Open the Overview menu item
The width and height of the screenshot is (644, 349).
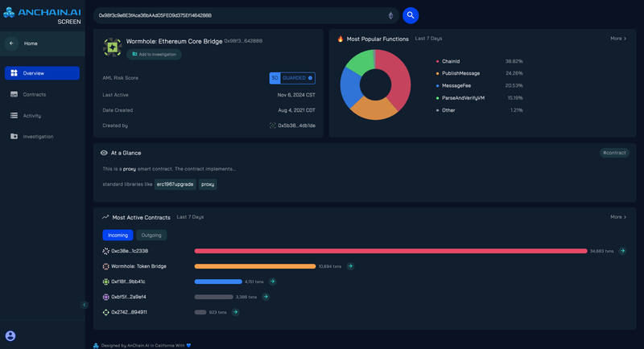point(42,73)
